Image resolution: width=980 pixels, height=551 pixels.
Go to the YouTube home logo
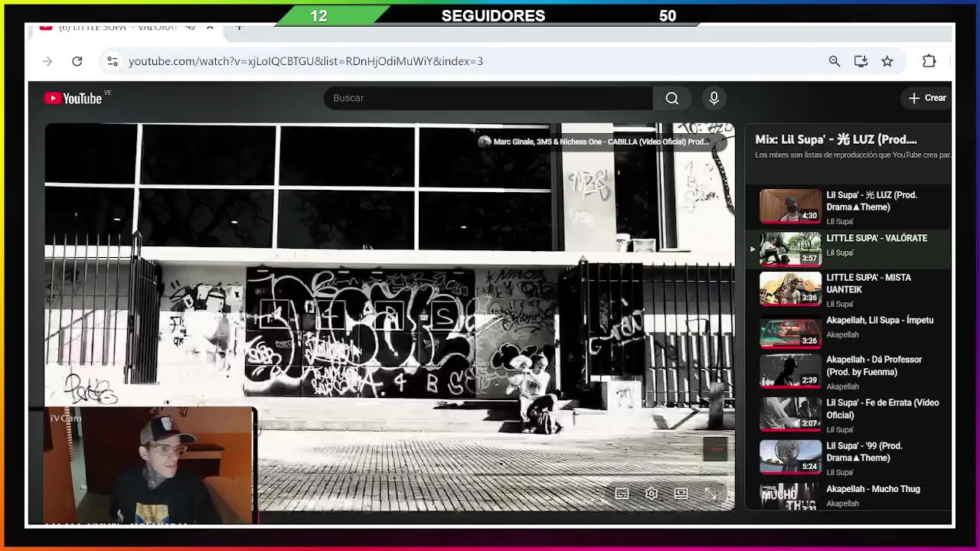(73, 98)
